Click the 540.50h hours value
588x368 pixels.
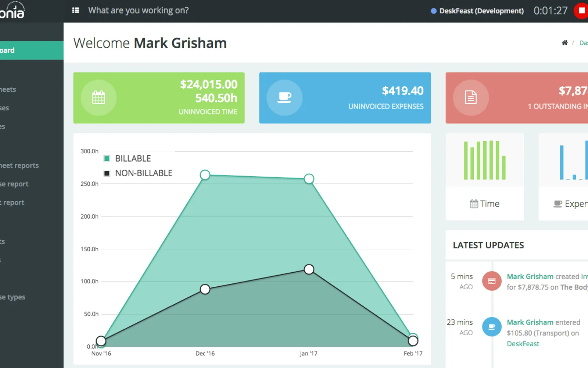pyautogui.click(x=216, y=98)
